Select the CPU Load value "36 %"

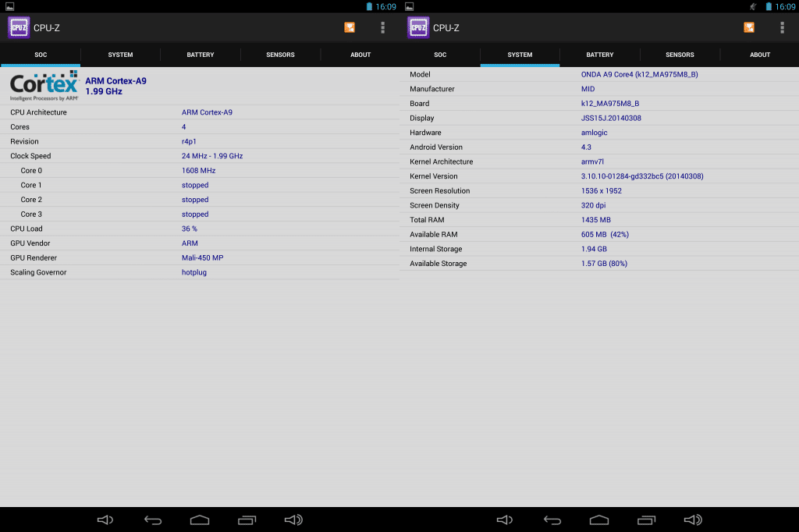[190, 229]
